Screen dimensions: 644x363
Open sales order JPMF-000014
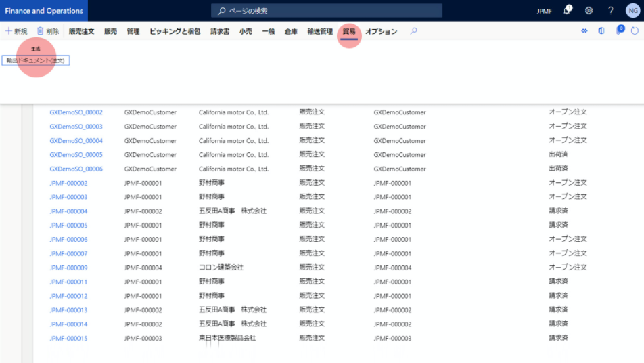tap(68, 324)
